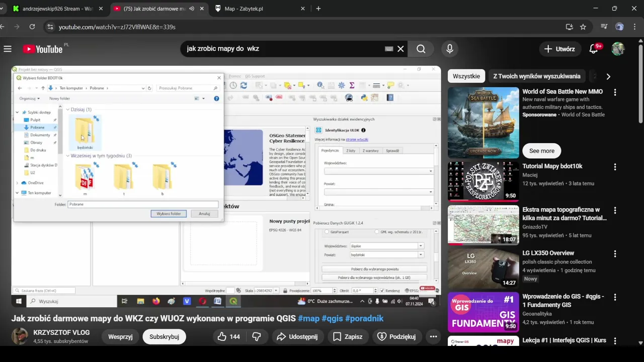Click the Udostępnij share button

(297, 336)
